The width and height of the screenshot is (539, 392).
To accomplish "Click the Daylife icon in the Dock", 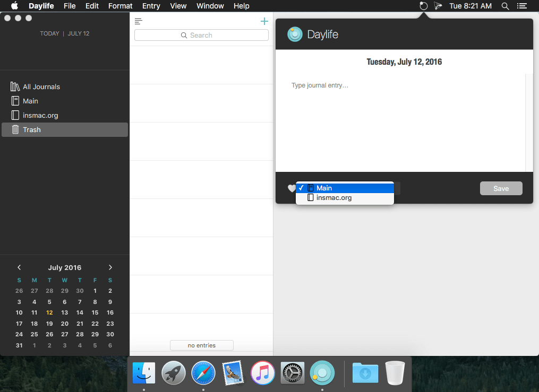I will tap(322, 373).
